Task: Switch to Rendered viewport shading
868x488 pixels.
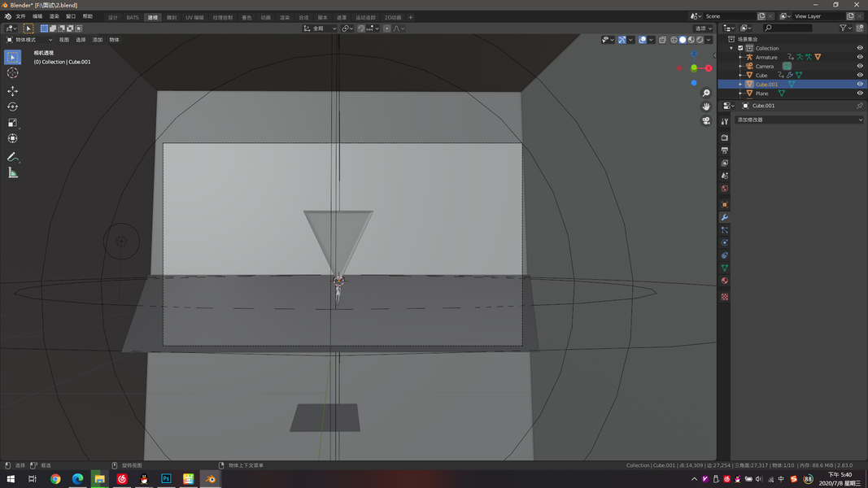Action: (700, 40)
